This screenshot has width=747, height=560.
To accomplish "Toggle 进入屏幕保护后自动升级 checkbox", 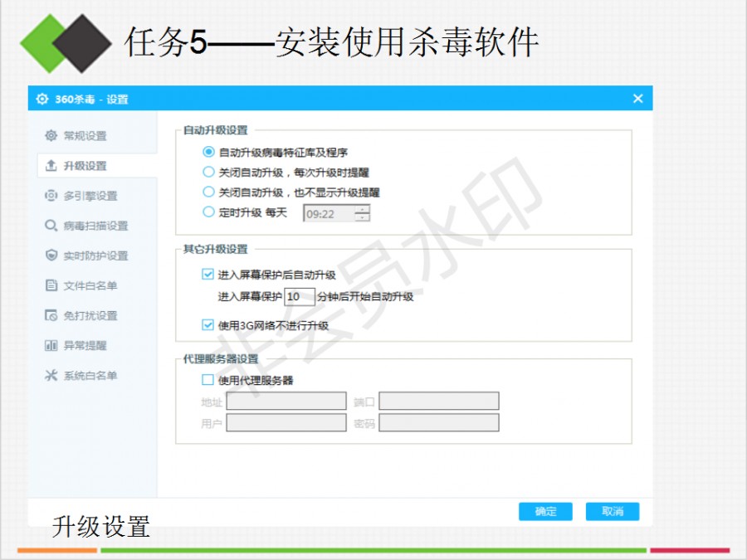I will click(x=208, y=275).
